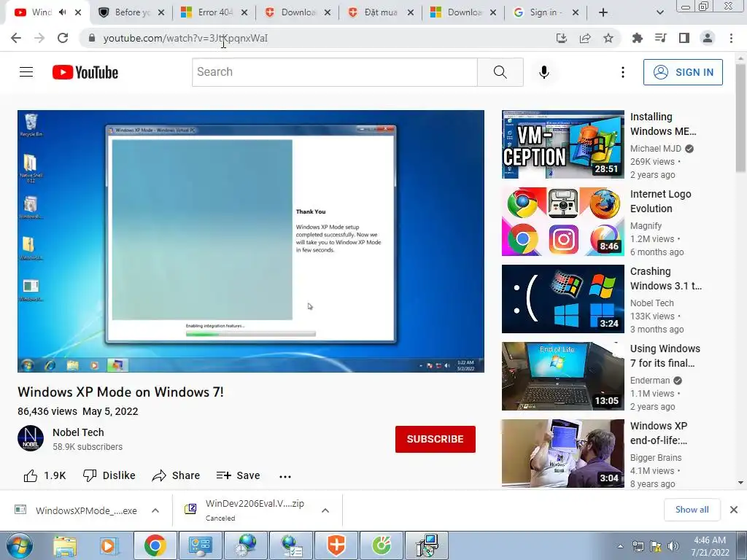Click the address bar URL

tap(186, 38)
